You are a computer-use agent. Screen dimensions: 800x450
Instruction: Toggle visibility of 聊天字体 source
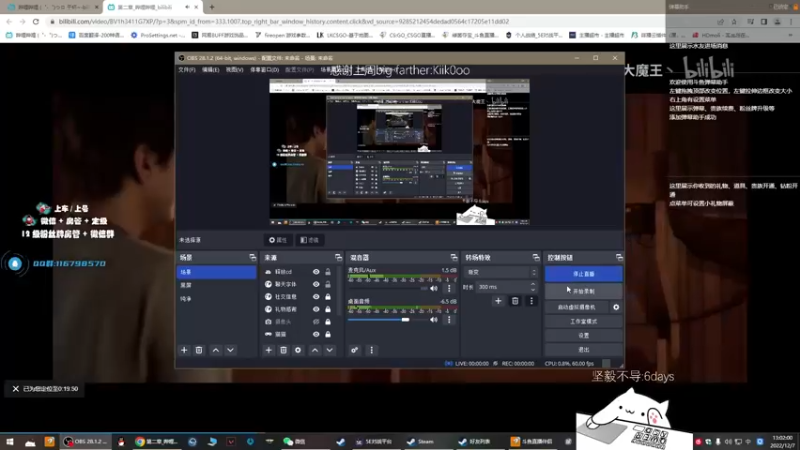[x=316, y=284]
